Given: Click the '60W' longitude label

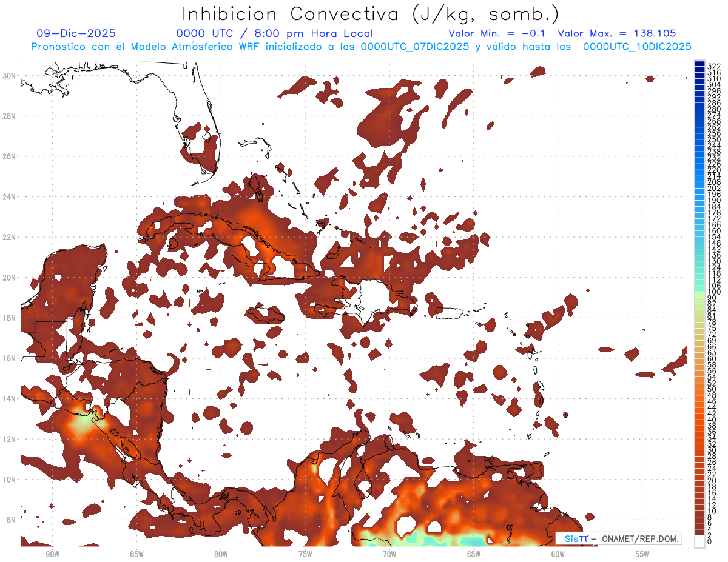Looking at the screenshot, I should tap(558, 554).
